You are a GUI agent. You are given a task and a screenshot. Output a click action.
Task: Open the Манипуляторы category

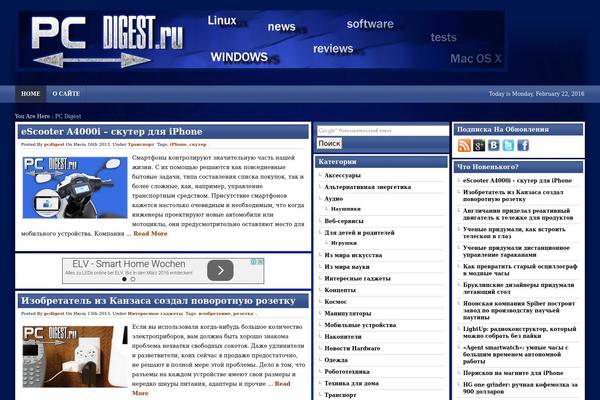click(x=347, y=313)
